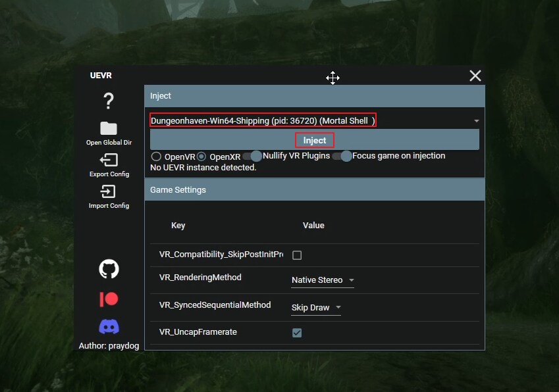This screenshot has height=392, width=559.
Task: Check VR_Compatibility_SkipPostInitProperties checkbox
Action: coord(297,255)
